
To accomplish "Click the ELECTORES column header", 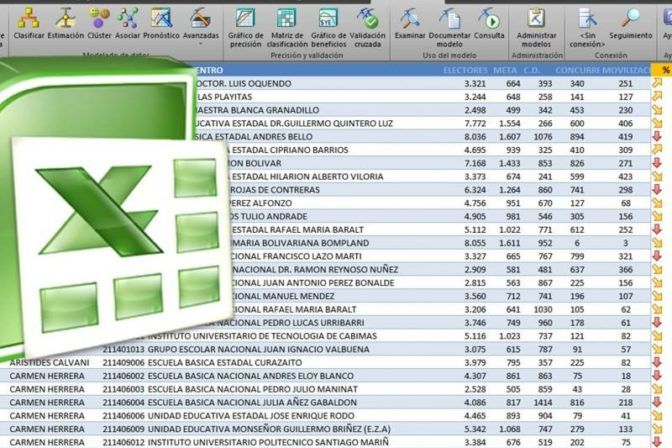I will coord(463,70).
